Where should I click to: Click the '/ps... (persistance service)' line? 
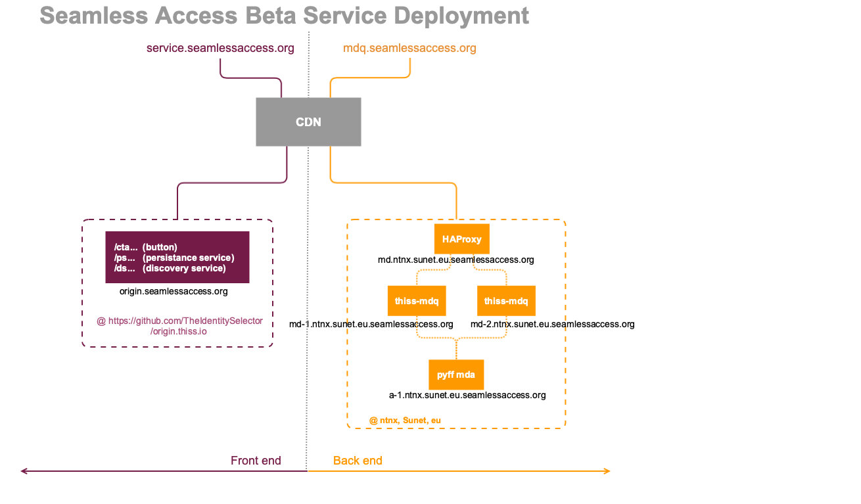click(x=174, y=258)
